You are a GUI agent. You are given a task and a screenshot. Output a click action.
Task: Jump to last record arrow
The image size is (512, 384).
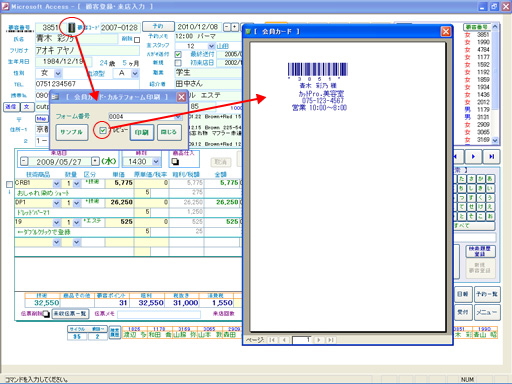(x=492, y=157)
